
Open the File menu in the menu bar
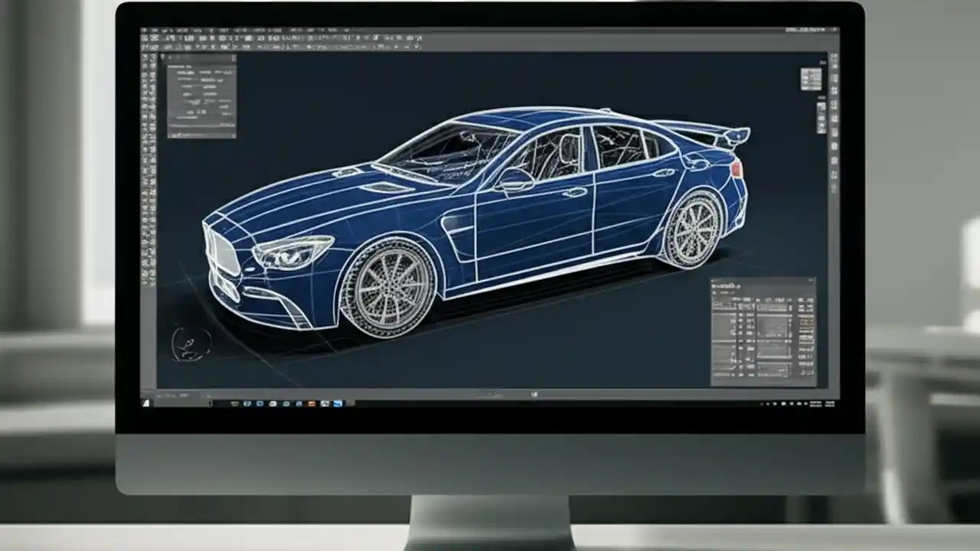pyautogui.click(x=145, y=27)
